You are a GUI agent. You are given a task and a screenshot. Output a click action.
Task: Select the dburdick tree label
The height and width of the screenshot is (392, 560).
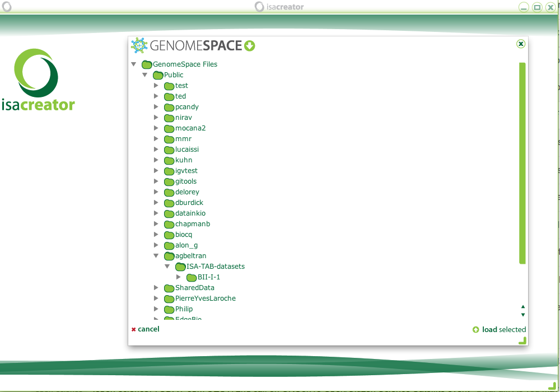[x=189, y=202]
